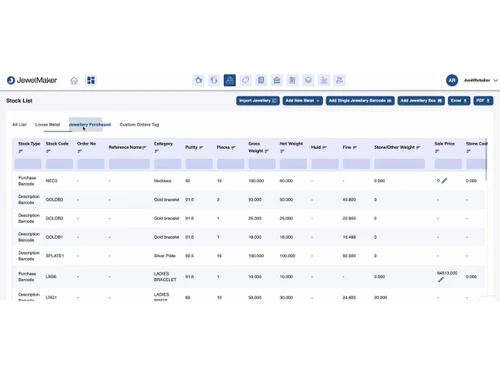Focus the Net Weight filter field
Viewport: 500px width, 375px height.
[293, 164]
